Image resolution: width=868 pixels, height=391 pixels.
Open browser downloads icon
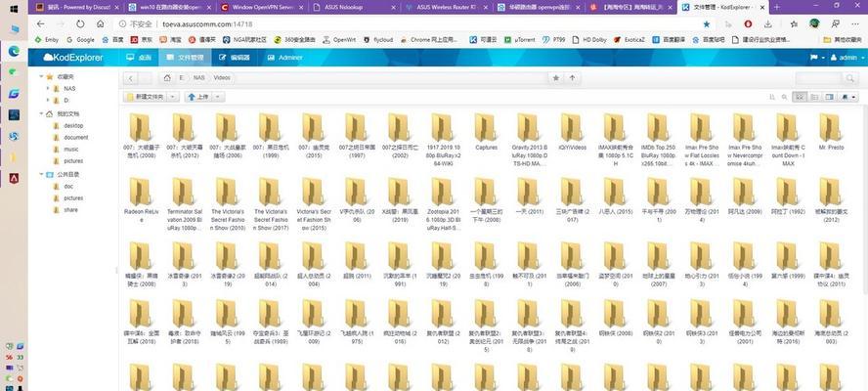tap(768, 24)
